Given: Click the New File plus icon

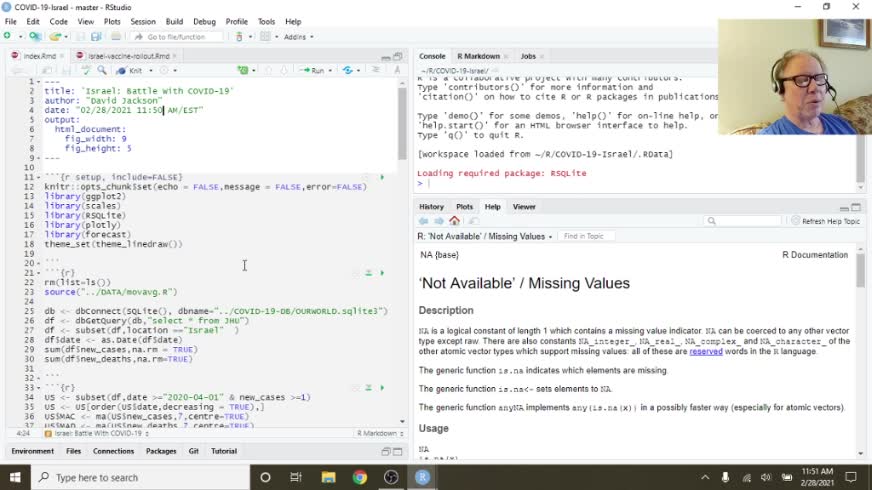Looking at the screenshot, I should tap(7, 36).
